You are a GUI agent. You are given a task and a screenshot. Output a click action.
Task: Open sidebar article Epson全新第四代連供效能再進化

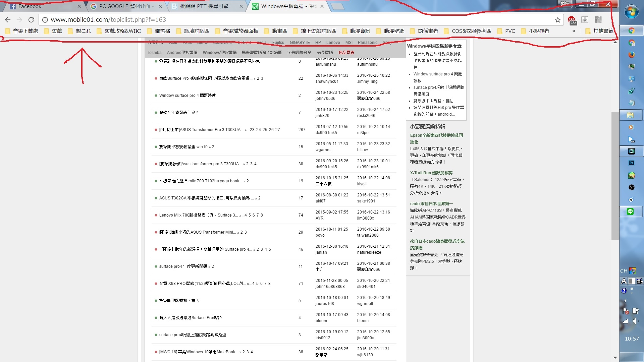click(437, 139)
